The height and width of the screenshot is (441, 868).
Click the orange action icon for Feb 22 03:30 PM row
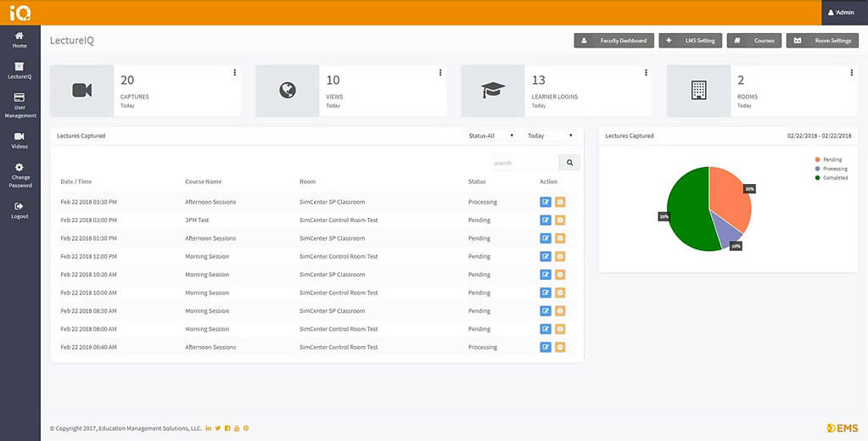[x=560, y=202]
